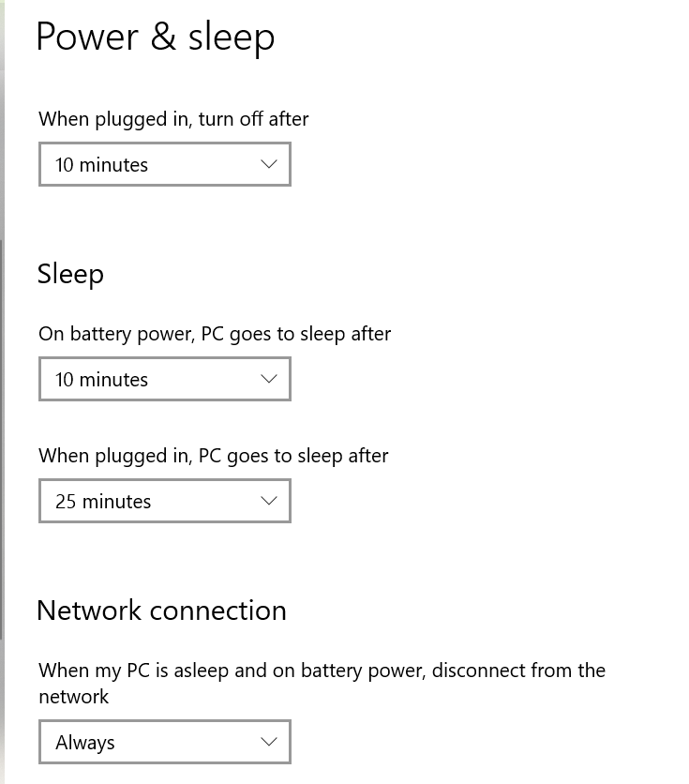
Task: Select the text reading 10 minutes for screen timeout
Action: coord(102,164)
